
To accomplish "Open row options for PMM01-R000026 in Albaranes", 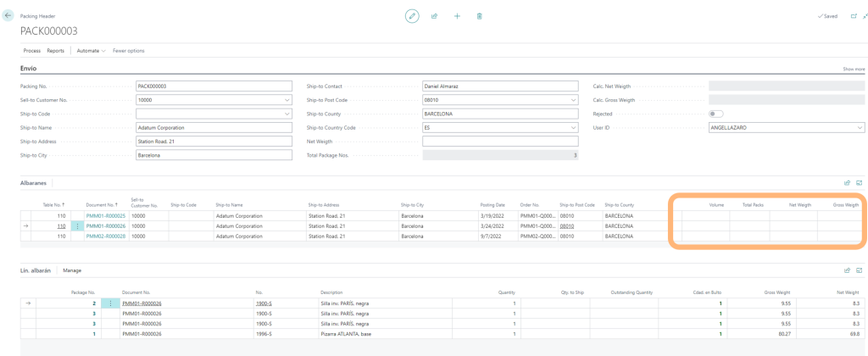I will point(77,226).
